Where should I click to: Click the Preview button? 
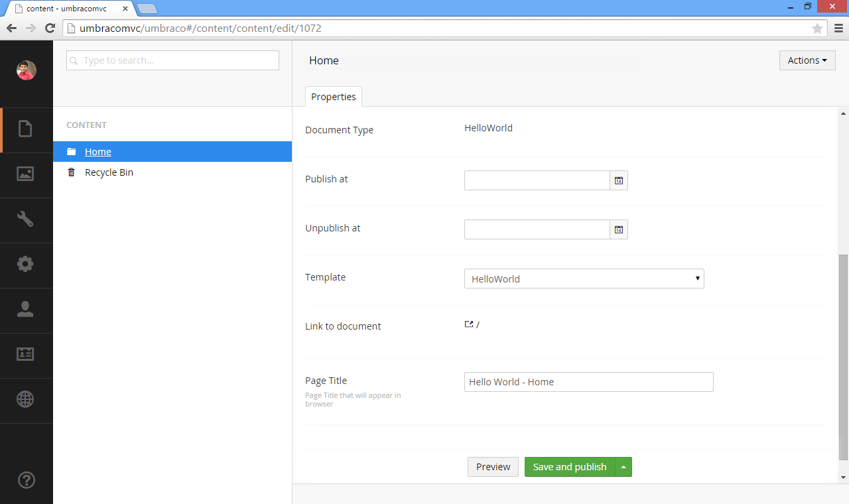pyautogui.click(x=493, y=467)
